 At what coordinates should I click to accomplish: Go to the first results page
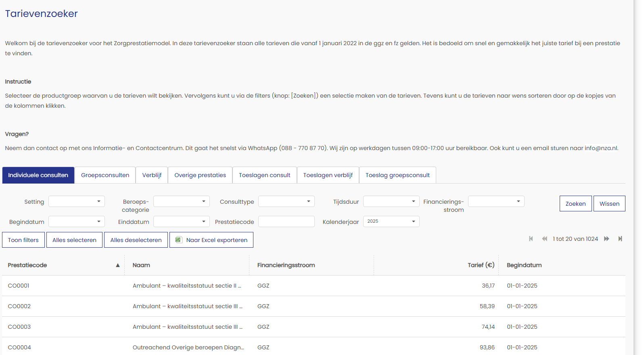tap(531, 239)
